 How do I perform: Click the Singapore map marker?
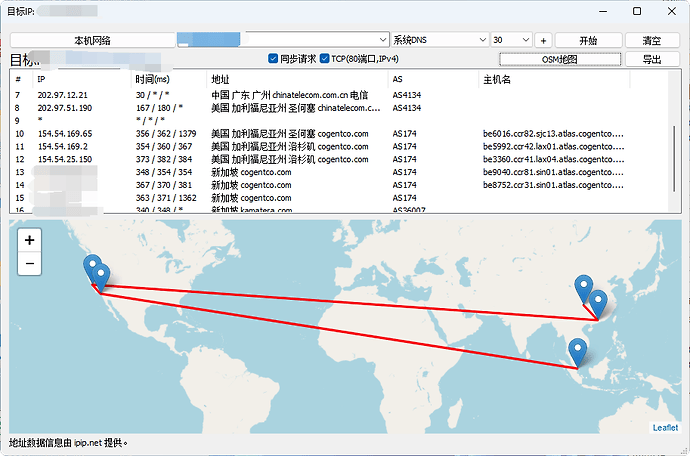click(577, 352)
